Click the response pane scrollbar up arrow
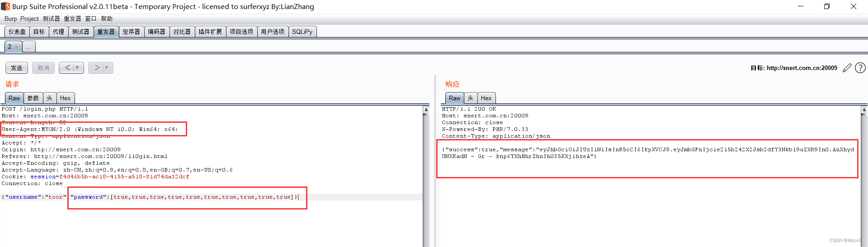Viewport: 868px width, 247px height. (x=864, y=110)
